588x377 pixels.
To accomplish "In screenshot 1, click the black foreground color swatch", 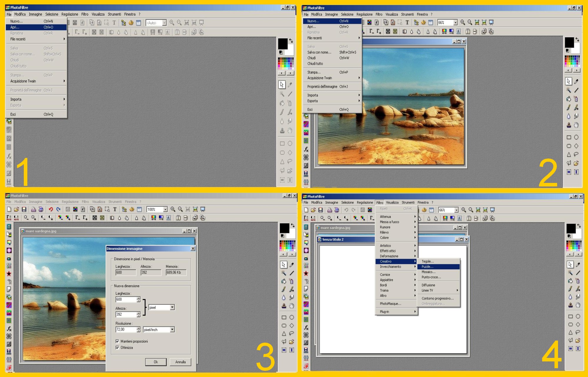I will [x=283, y=44].
